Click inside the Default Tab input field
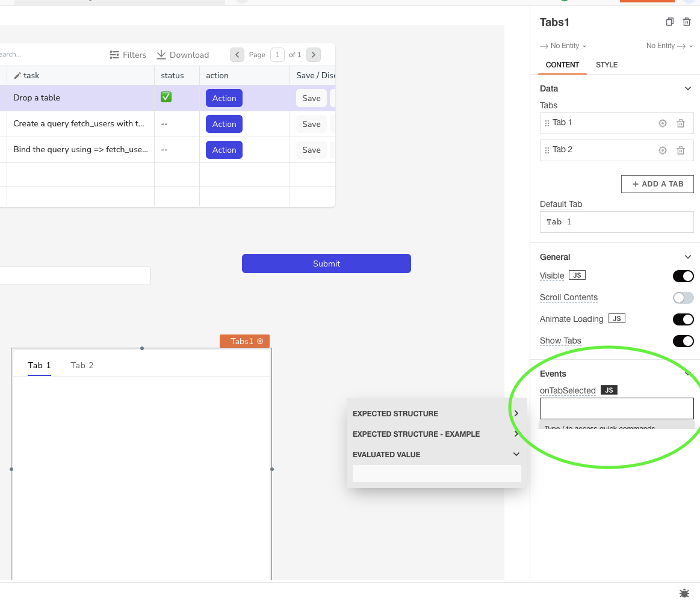This screenshot has width=700, height=601. [616, 222]
